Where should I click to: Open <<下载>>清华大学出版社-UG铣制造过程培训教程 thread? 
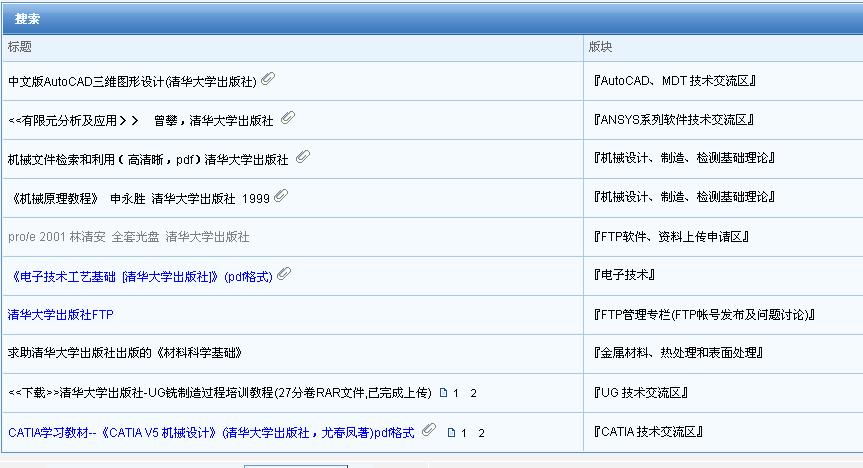(x=220, y=393)
